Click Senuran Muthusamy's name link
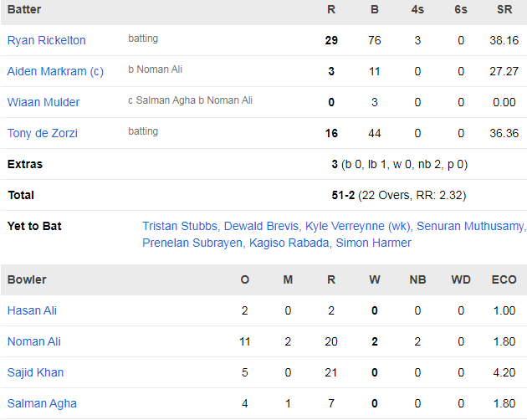The image size is (527, 420). click(x=471, y=226)
